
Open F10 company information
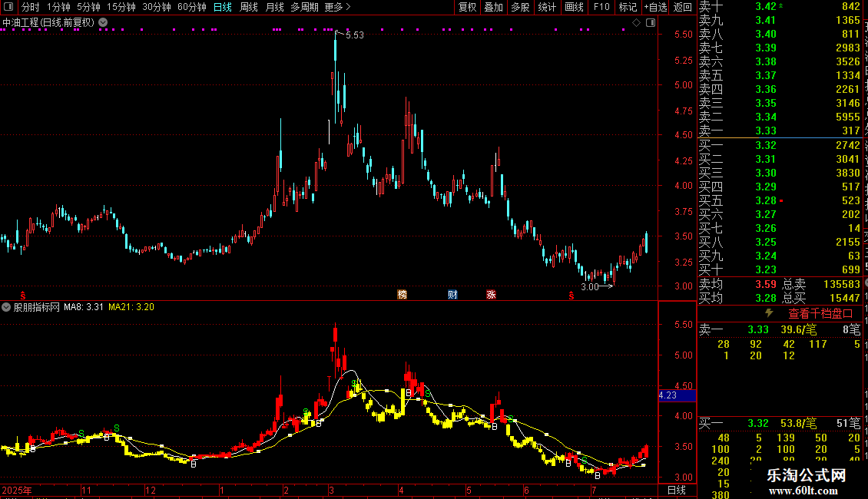601,7
